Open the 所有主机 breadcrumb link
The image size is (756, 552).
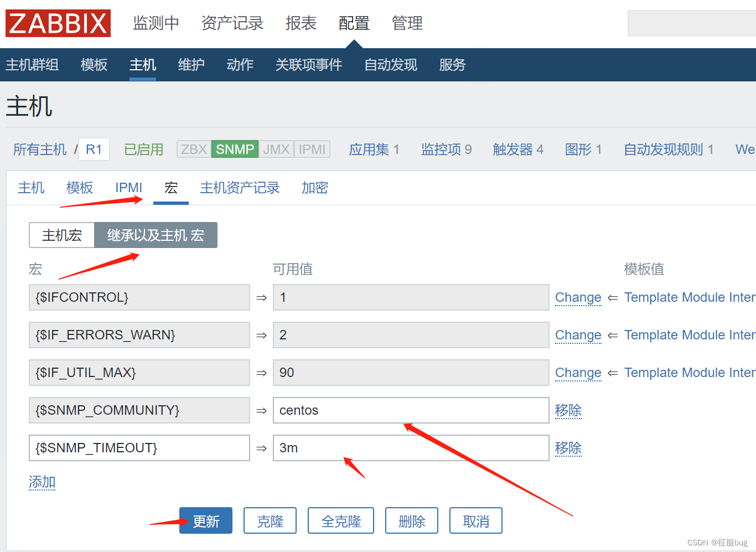[40, 149]
